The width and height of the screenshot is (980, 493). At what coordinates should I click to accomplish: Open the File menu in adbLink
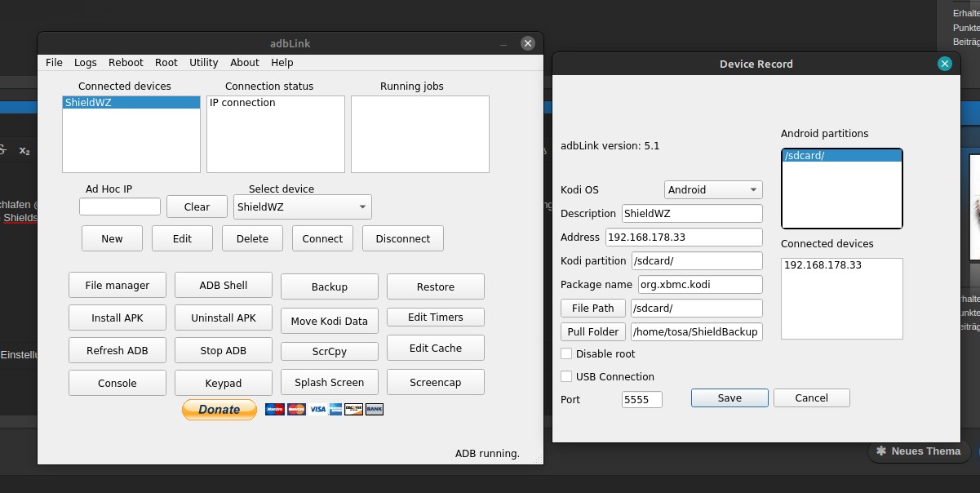(54, 63)
